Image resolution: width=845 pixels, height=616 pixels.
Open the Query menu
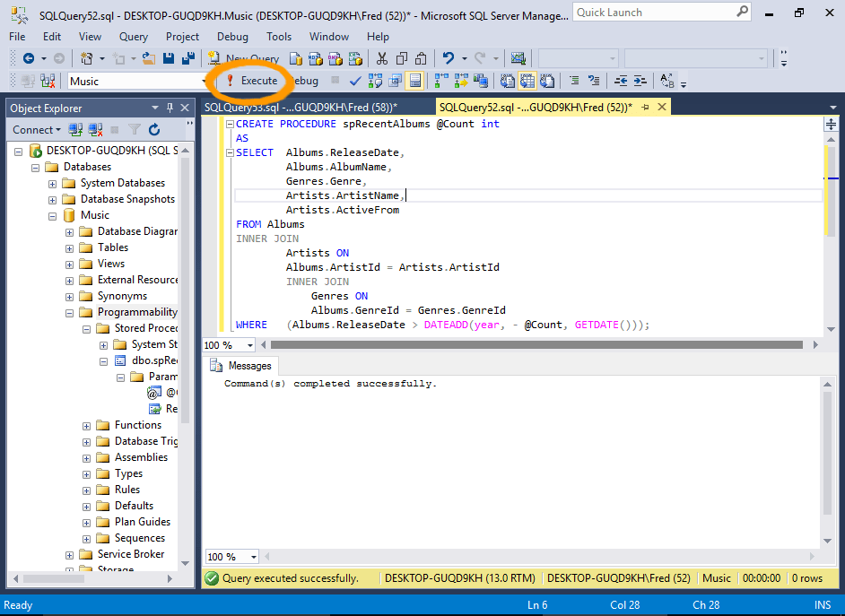(133, 37)
